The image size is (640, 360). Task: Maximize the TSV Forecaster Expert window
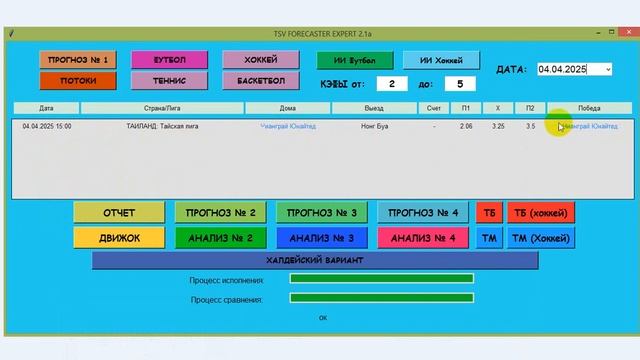click(x=611, y=32)
